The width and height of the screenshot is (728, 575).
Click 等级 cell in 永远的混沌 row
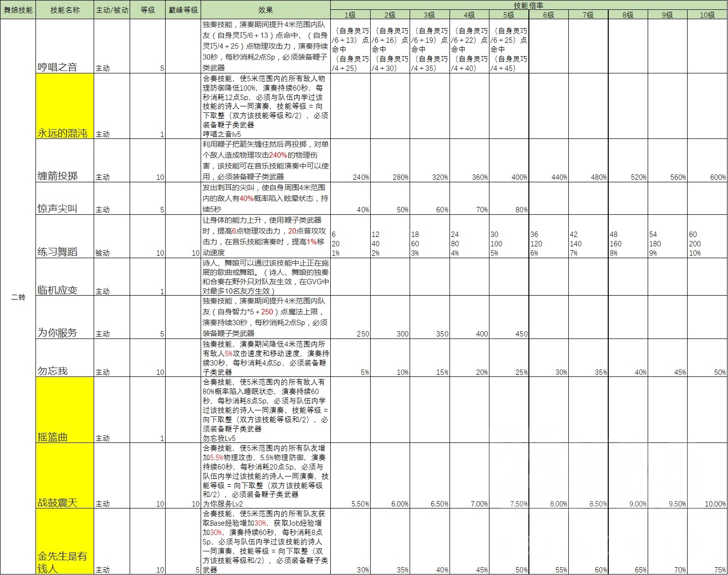[147, 106]
